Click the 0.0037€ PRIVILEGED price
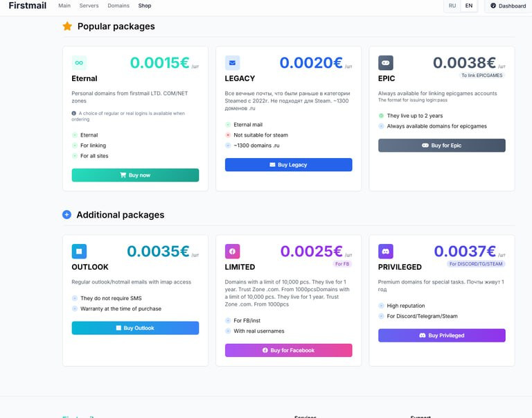The width and height of the screenshot is (532, 418). coord(465,251)
